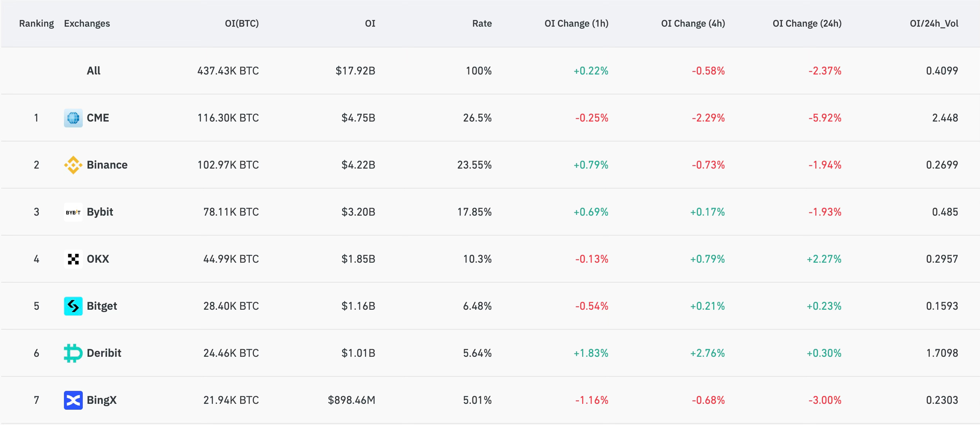Click the 2.448 OI/24h_Vol cell
980x425 pixels.
pyautogui.click(x=945, y=118)
